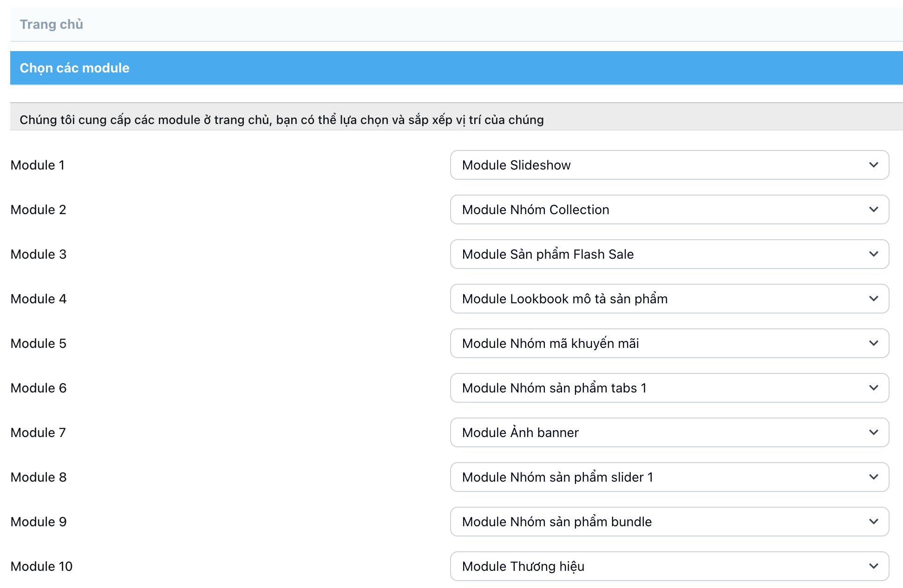
Task: Click the chevron arrow of Module 10 select
Action: (873, 566)
